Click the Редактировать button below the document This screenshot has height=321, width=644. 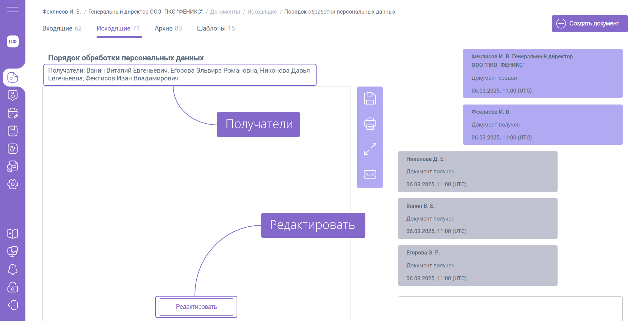[x=196, y=307]
